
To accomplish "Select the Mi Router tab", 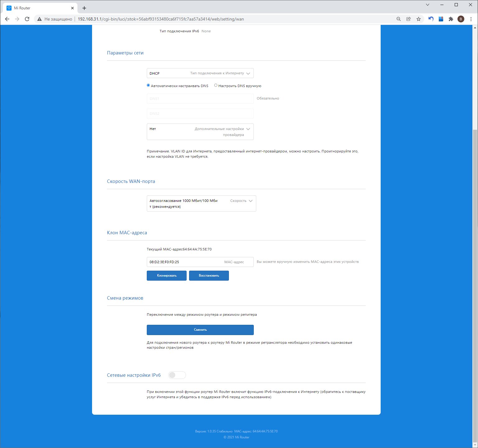I will (40, 8).
